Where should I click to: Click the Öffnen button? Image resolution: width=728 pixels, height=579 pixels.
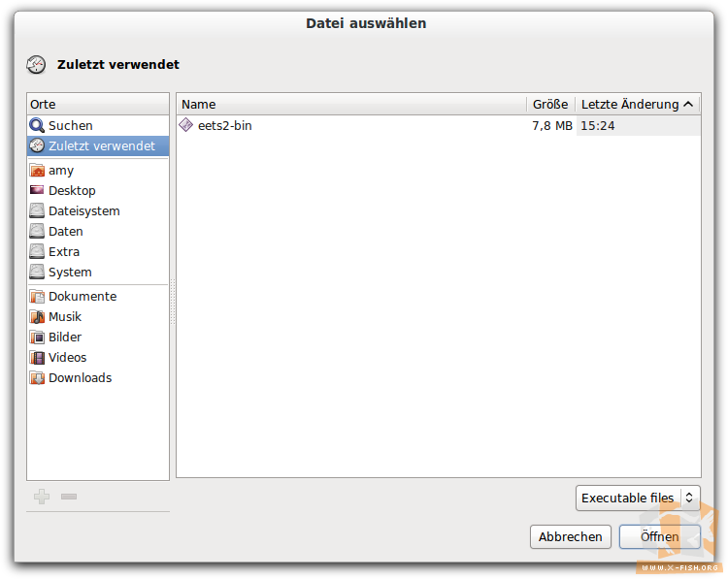[659, 536]
